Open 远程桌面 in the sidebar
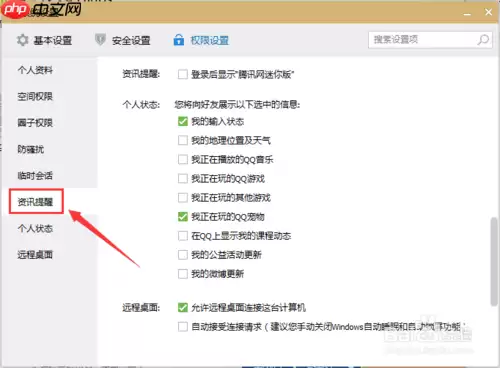The height and width of the screenshot is (368, 500). click(x=35, y=255)
